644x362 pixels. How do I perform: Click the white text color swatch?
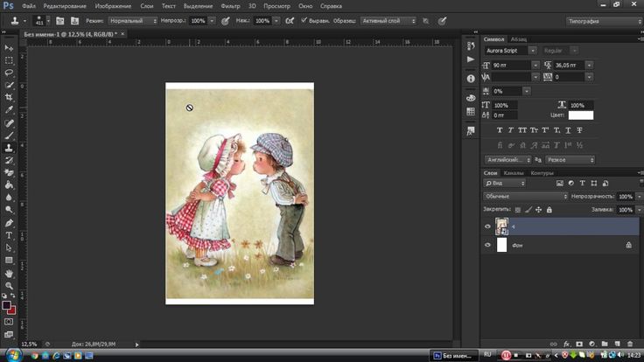581,115
